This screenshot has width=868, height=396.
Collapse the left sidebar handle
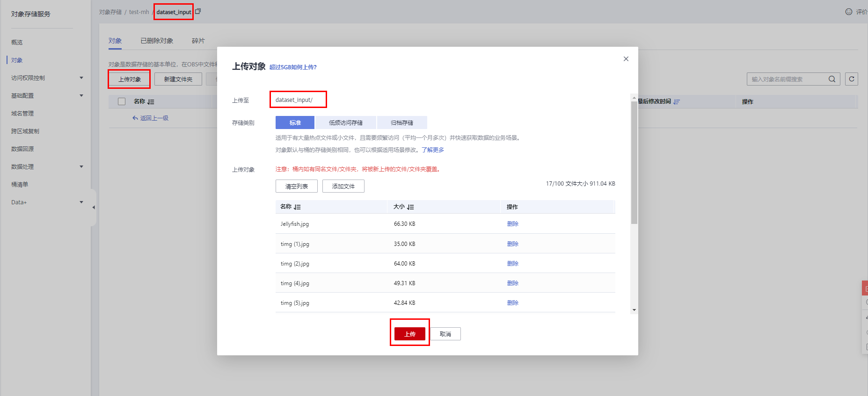[94, 207]
